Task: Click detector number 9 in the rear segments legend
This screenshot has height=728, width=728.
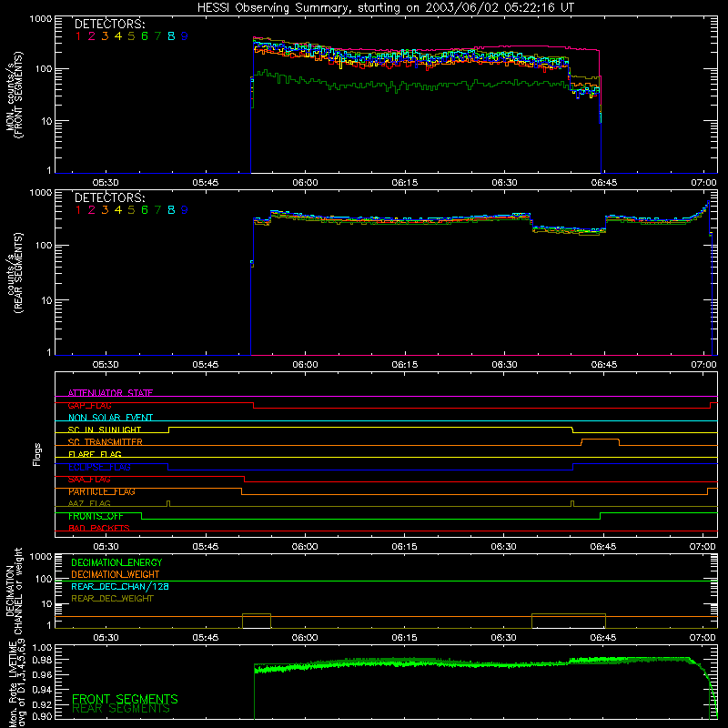Action: pyautogui.click(x=185, y=210)
